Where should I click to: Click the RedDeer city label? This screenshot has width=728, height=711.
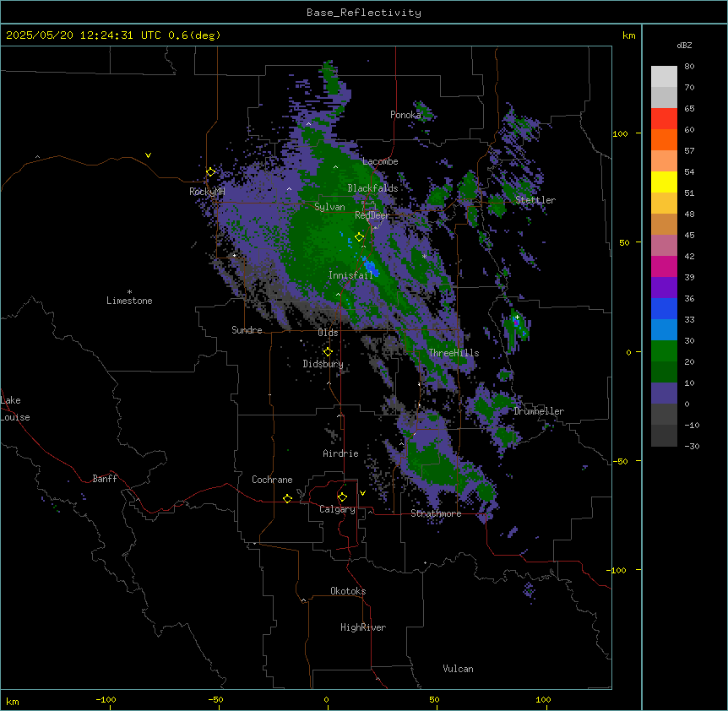click(x=372, y=215)
